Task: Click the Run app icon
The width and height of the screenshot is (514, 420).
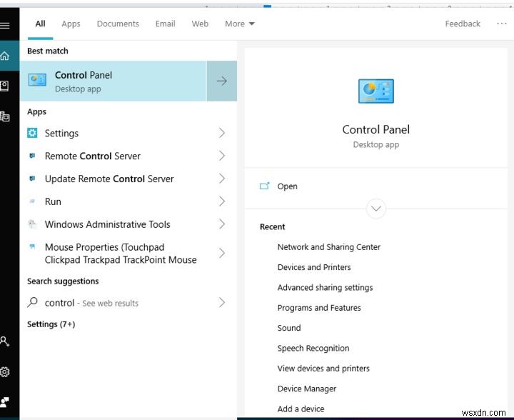Action: (x=32, y=201)
